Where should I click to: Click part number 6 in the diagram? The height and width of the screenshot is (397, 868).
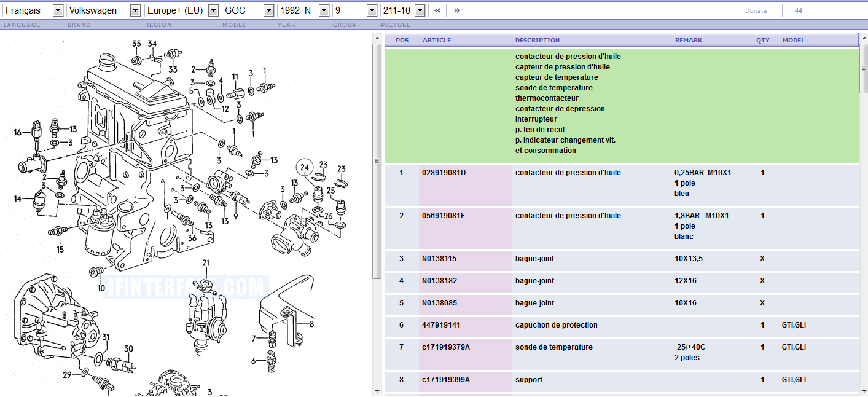pos(254,361)
